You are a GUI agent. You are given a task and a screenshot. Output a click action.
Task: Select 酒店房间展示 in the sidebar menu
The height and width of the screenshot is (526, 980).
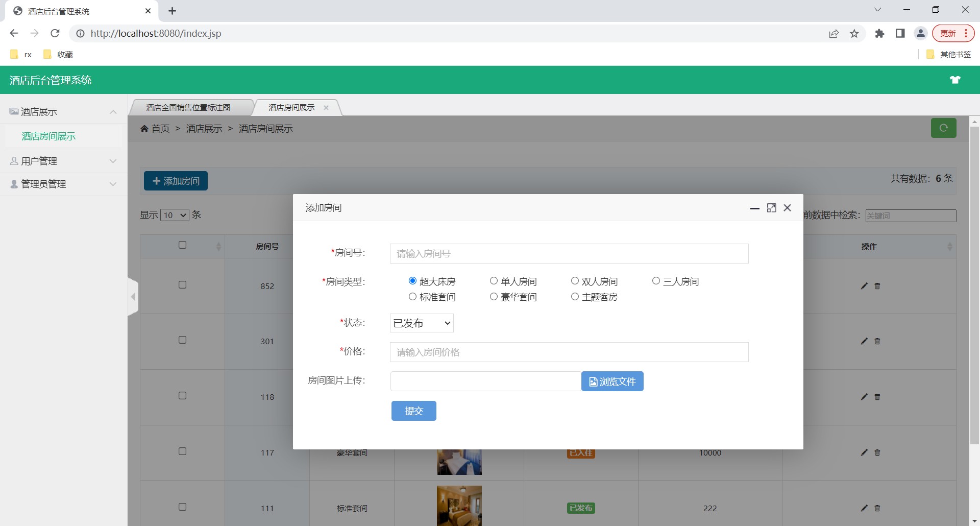(x=48, y=136)
